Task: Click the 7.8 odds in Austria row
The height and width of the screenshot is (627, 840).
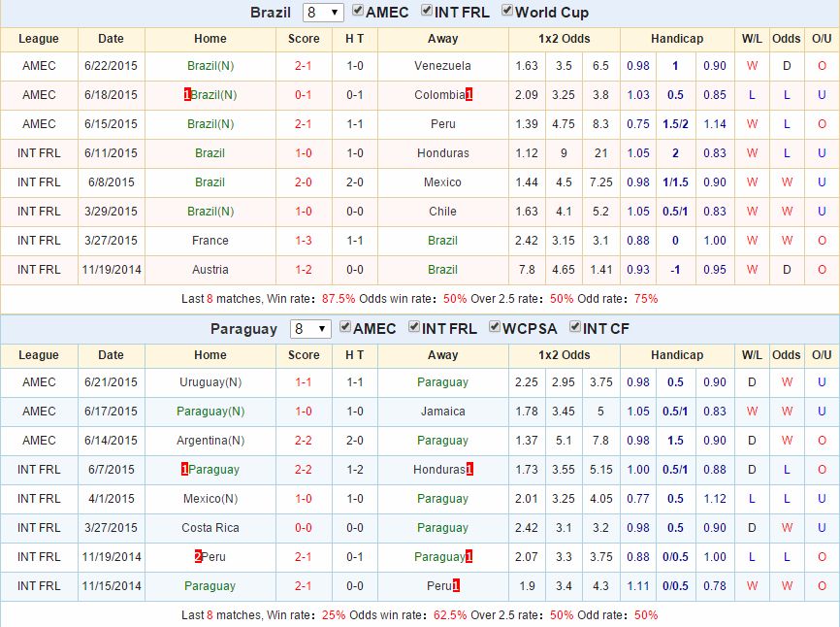Action: pyautogui.click(x=527, y=270)
